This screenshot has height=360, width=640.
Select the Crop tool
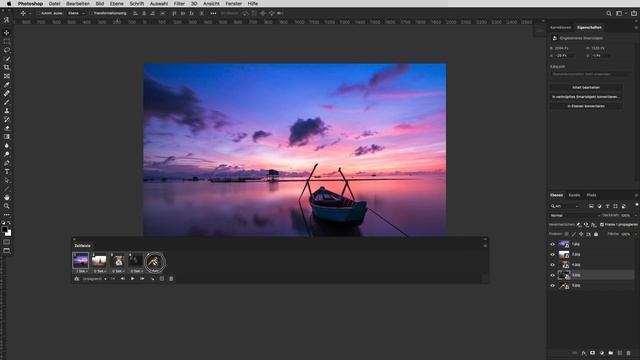click(x=7, y=67)
